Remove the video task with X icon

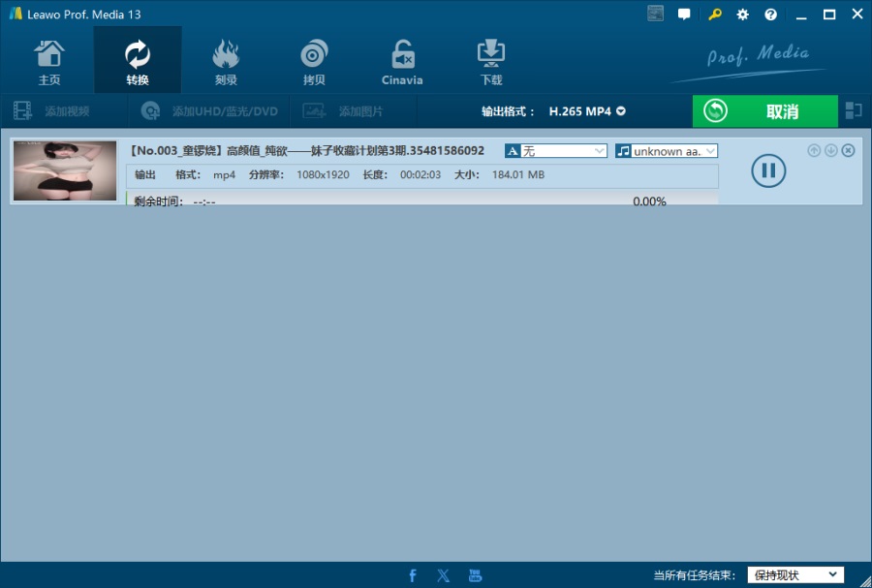click(848, 150)
